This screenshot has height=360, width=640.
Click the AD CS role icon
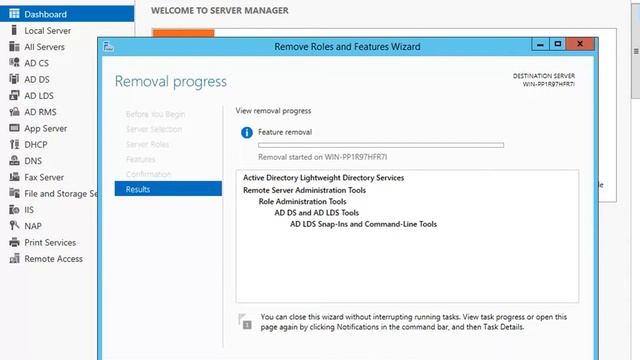coord(14,63)
